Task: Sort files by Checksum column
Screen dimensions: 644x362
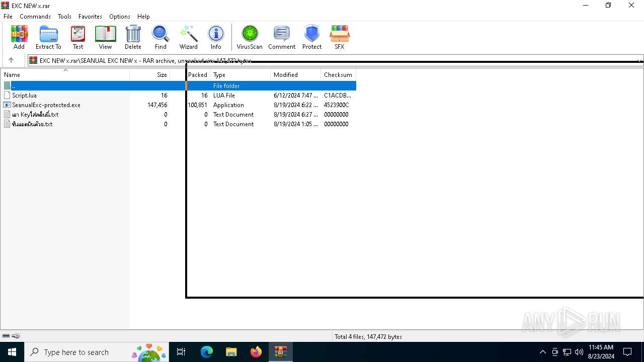Action: coord(338,74)
